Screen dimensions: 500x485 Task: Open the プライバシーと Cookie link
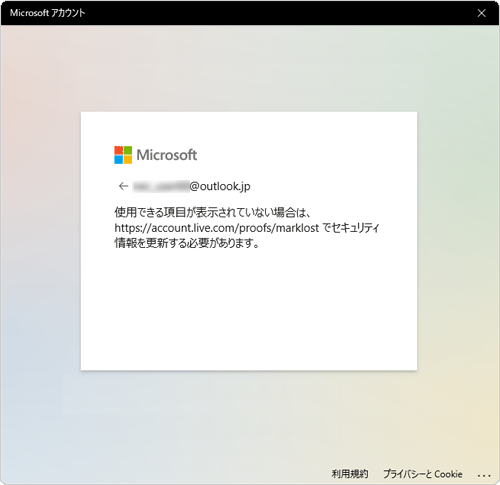tap(423, 474)
